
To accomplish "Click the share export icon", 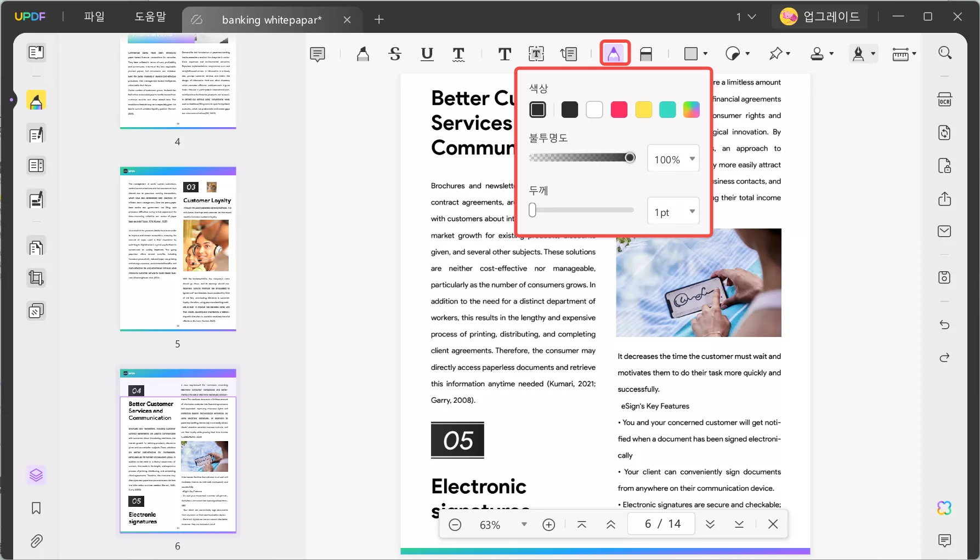I will point(944,198).
